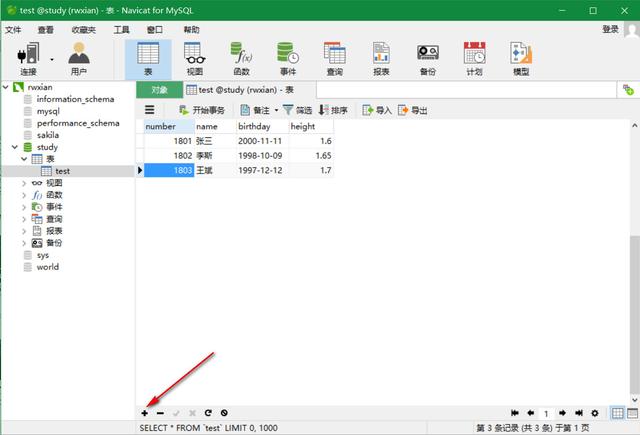This screenshot has height=435, width=640.
Task: Click the Filter (筛选) button
Action: pyautogui.click(x=298, y=110)
